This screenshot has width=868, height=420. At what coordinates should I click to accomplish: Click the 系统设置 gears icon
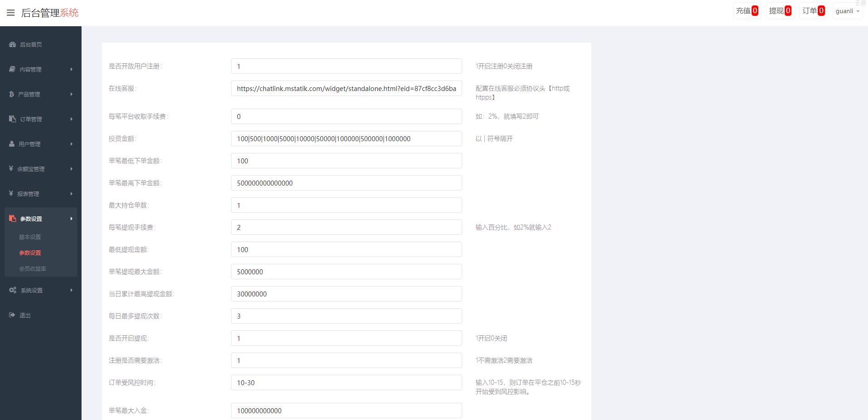(x=13, y=290)
